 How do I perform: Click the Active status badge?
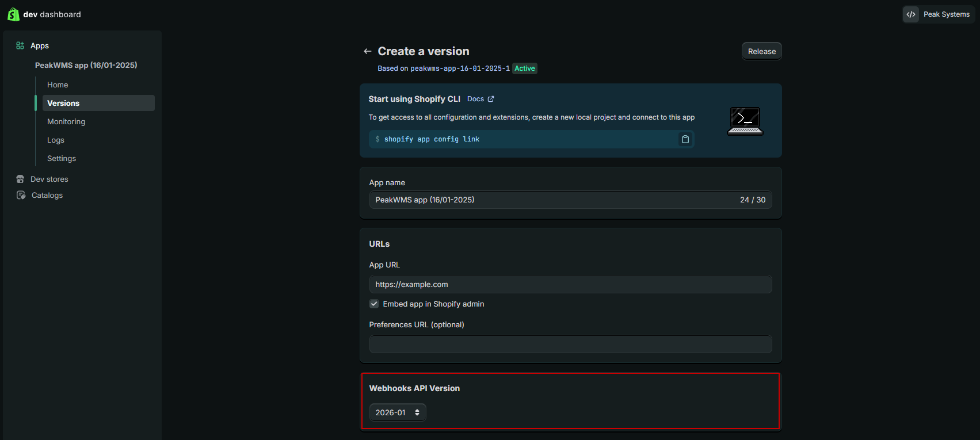525,68
